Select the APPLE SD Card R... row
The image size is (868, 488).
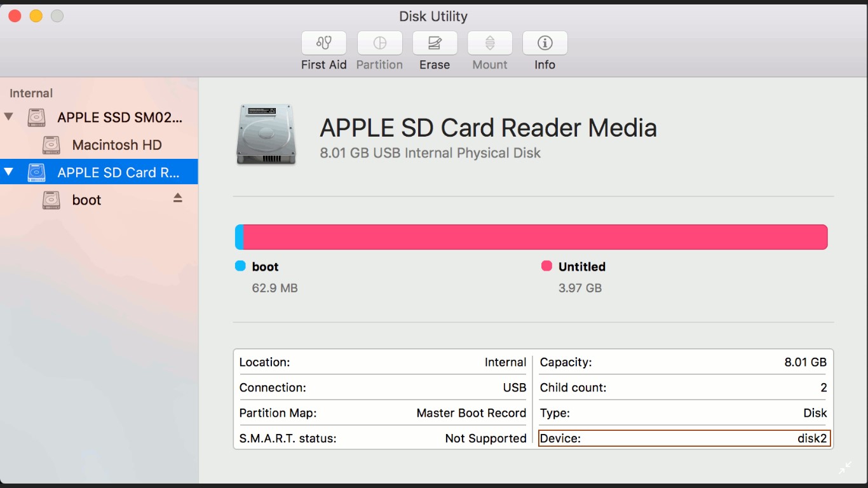pos(99,172)
